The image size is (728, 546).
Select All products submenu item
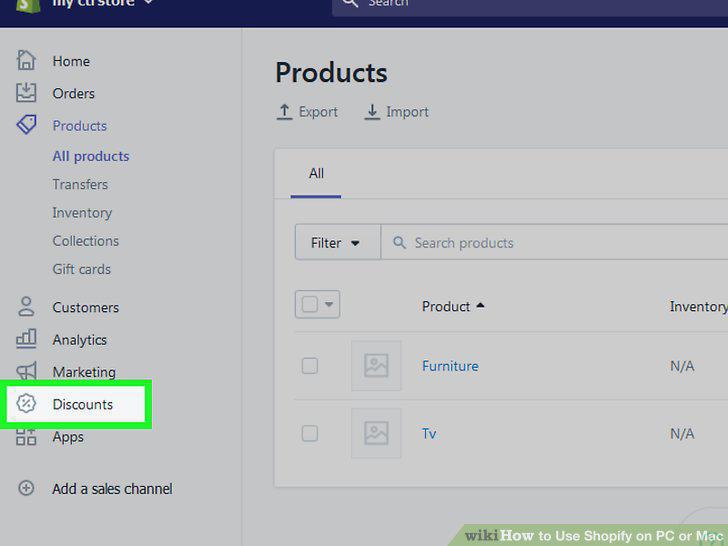point(91,156)
